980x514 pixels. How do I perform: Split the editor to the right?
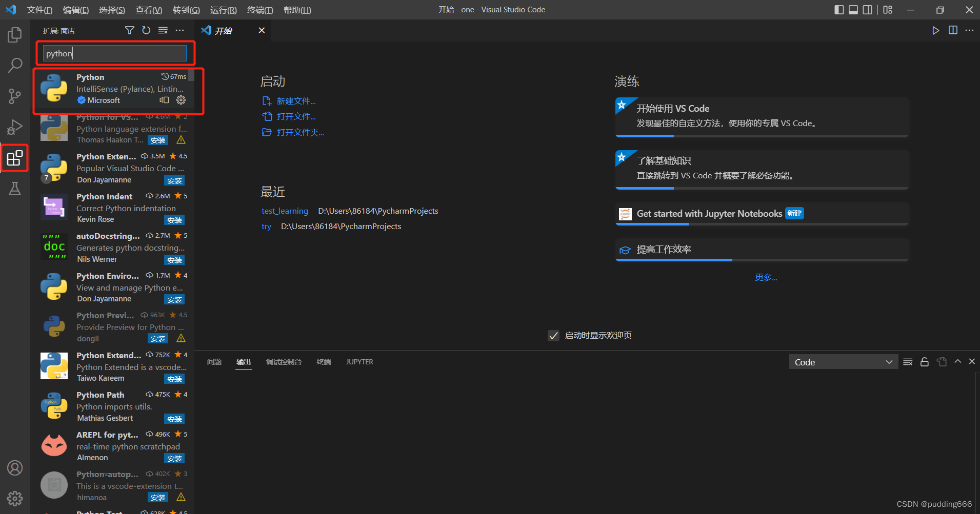[953, 30]
